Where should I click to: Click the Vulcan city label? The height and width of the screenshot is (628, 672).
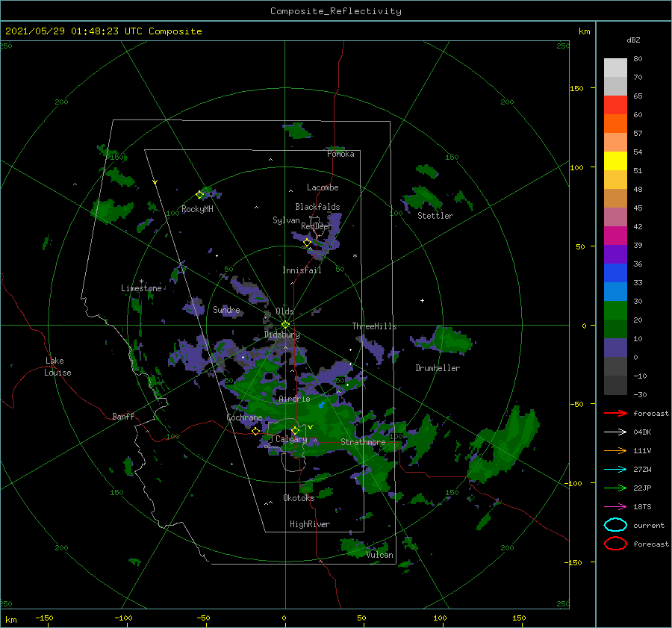379,555
